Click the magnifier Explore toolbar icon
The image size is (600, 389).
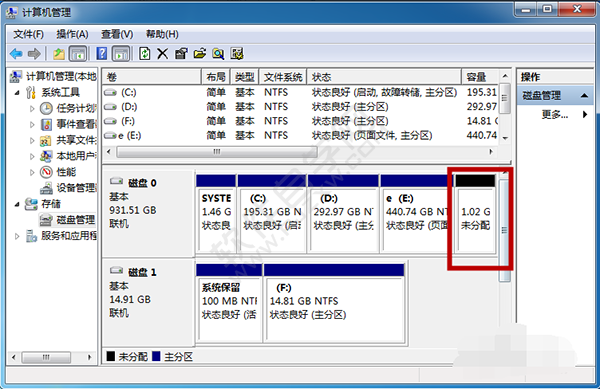click(x=218, y=54)
